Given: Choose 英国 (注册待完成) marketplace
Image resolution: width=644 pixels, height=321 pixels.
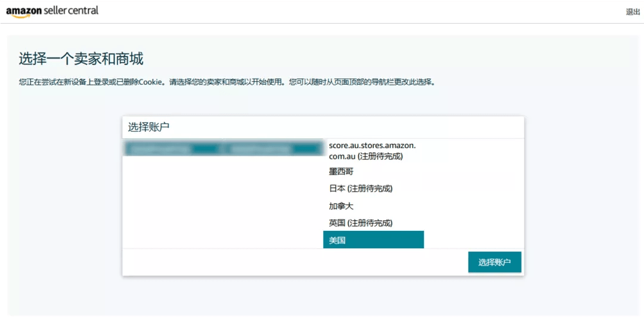Looking at the screenshot, I should [x=360, y=223].
